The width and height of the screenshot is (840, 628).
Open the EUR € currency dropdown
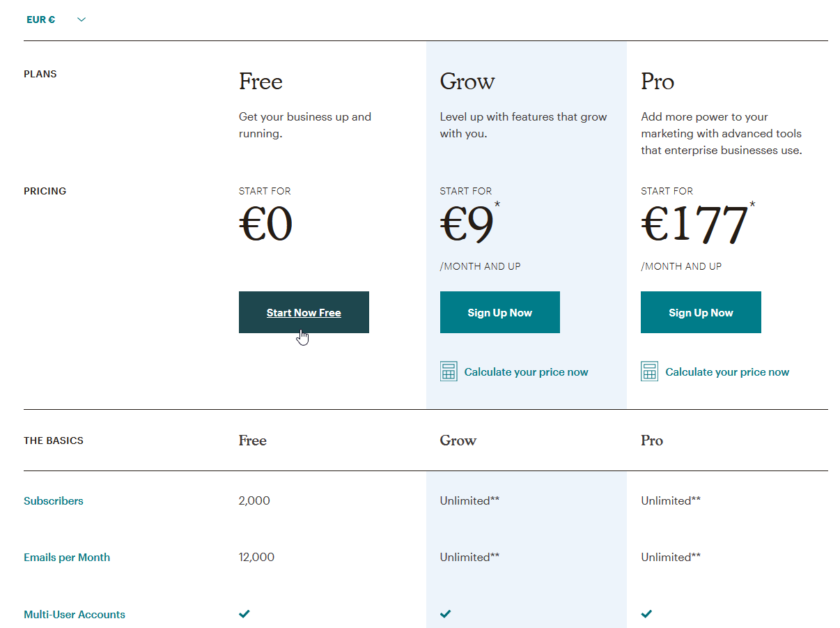(41, 20)
